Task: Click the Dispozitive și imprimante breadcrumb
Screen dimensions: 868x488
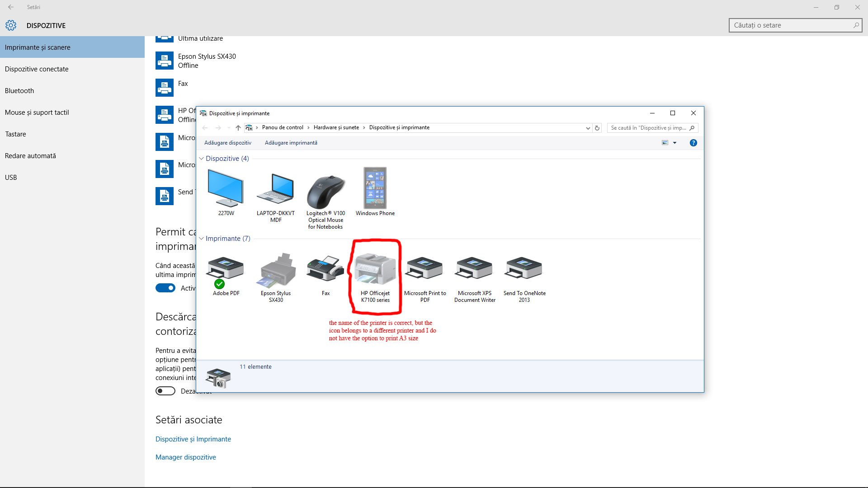Action: (x=399, y=127)
